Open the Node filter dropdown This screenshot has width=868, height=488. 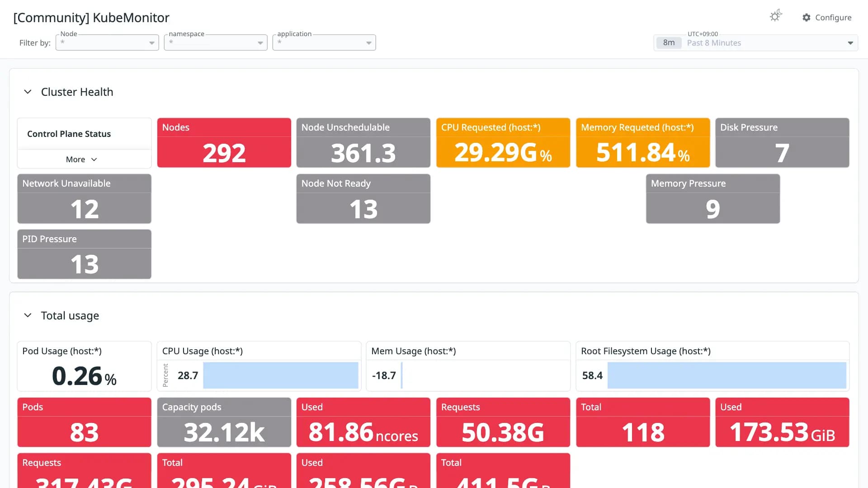click(x=107, y=42)
